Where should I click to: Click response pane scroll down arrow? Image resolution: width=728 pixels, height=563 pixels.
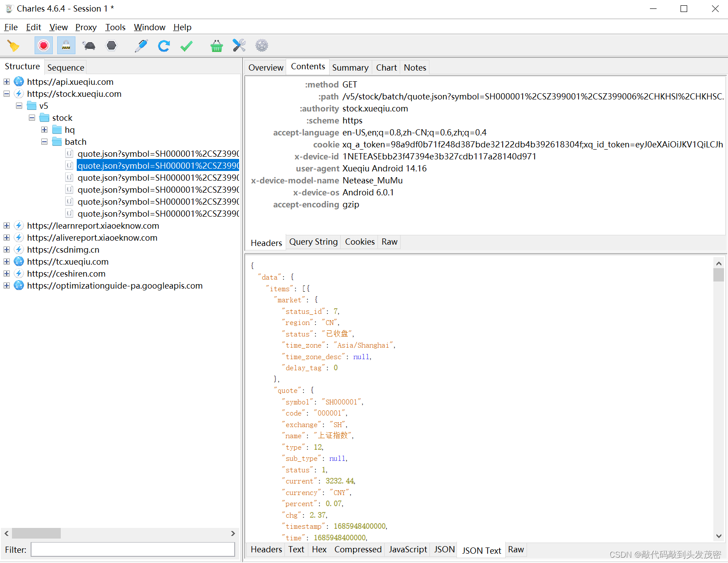719,536
